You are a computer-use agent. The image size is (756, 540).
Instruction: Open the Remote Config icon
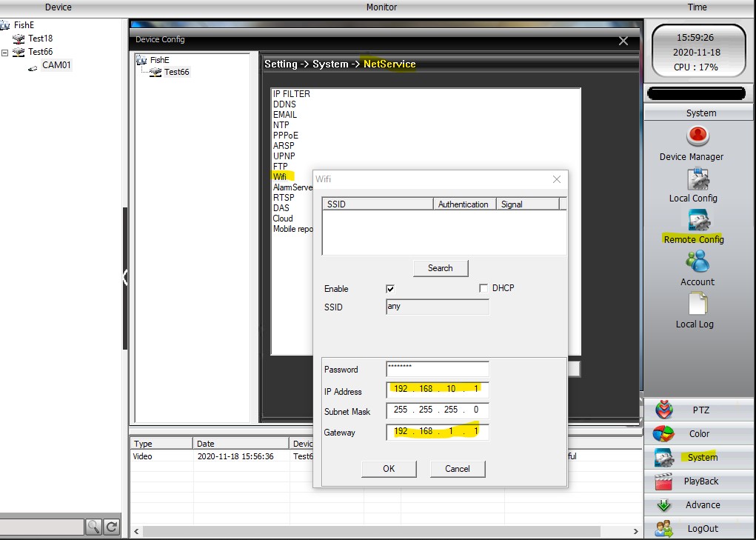(x=698, y=220)
